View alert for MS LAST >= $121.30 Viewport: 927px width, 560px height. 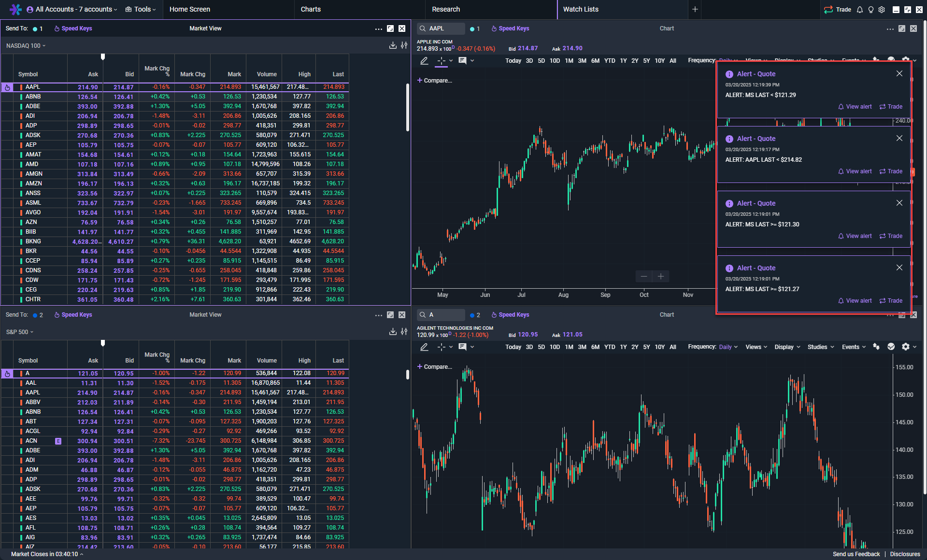pyautogui.click(x=855, y=236)
